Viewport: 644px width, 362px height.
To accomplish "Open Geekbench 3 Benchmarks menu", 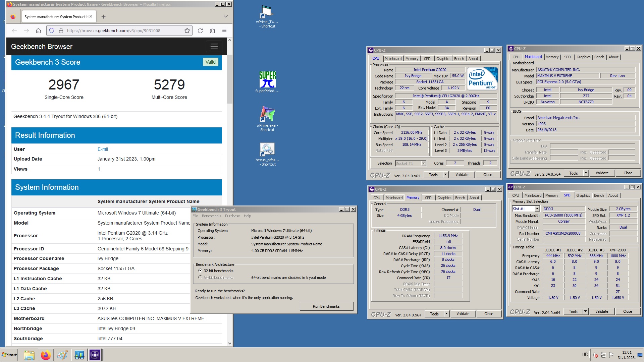I will tap(211, 216).
